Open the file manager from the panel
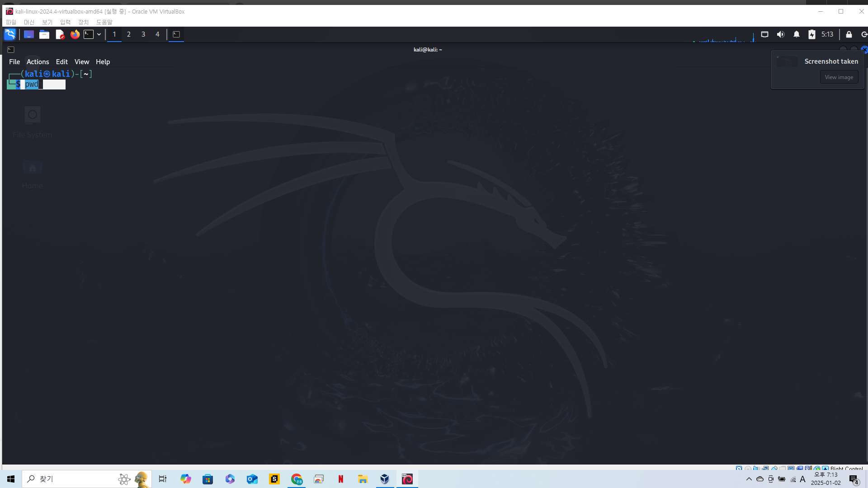This screenshot has width=868, height=488. coord(44,34)
